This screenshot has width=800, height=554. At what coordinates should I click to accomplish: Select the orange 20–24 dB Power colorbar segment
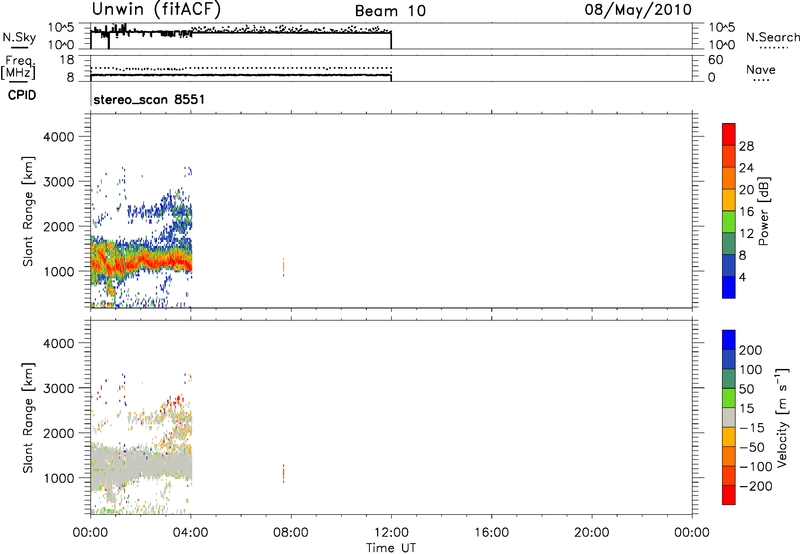tap(729, 177)
